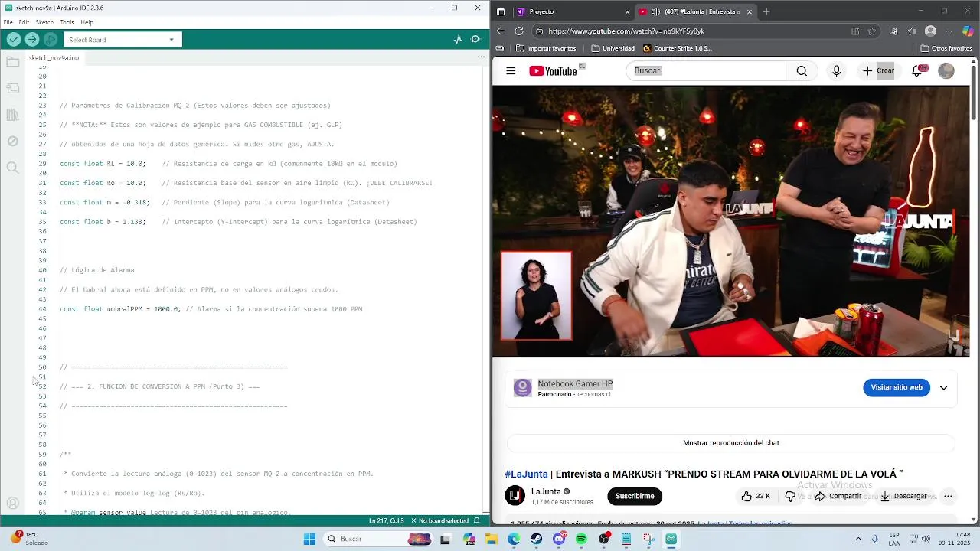Open the Serial Plotter icon

coord(458,40)
